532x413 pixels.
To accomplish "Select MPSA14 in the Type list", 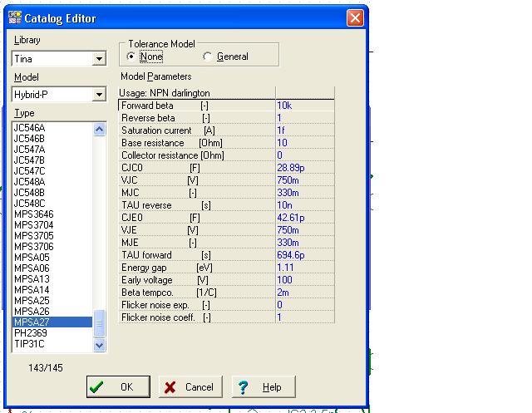I will 52,290.
